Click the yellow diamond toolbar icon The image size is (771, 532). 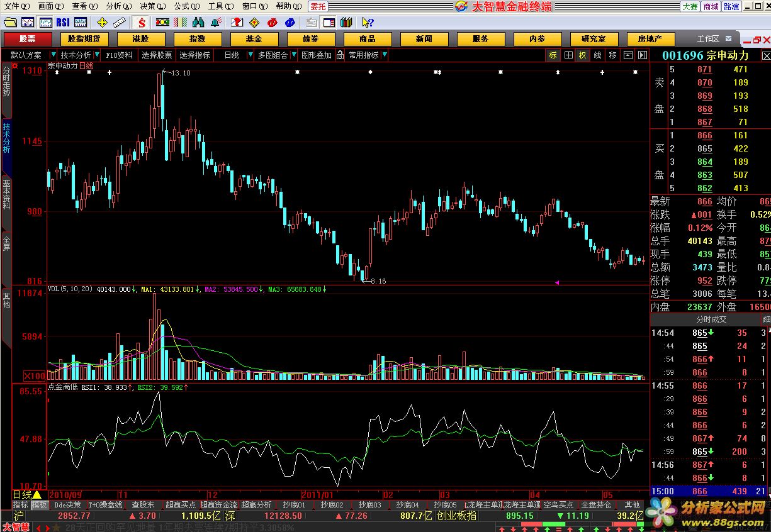point(254,22)
